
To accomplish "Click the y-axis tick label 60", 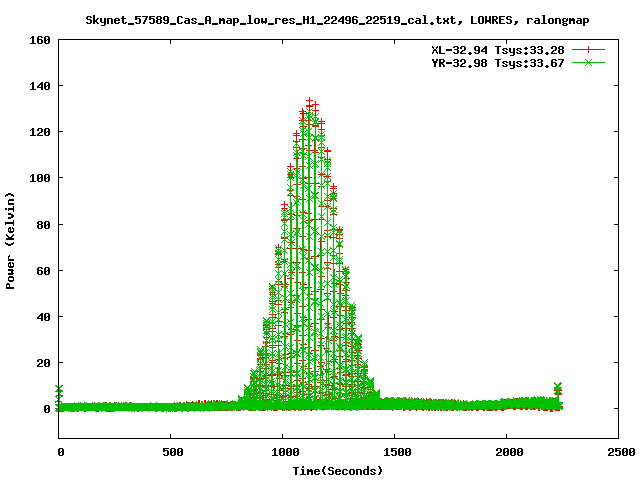I will tap(43, 271).
